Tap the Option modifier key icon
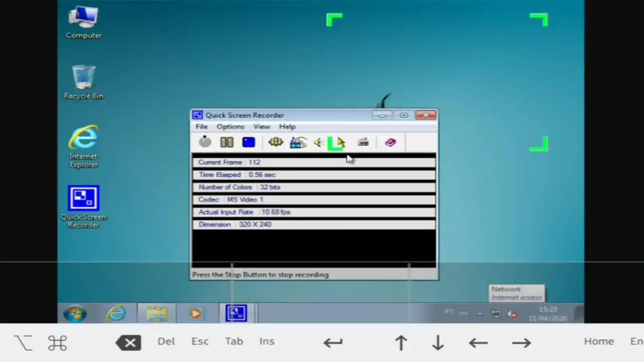The height and width of the screenshot is (362, 644). tap(23, 343)
